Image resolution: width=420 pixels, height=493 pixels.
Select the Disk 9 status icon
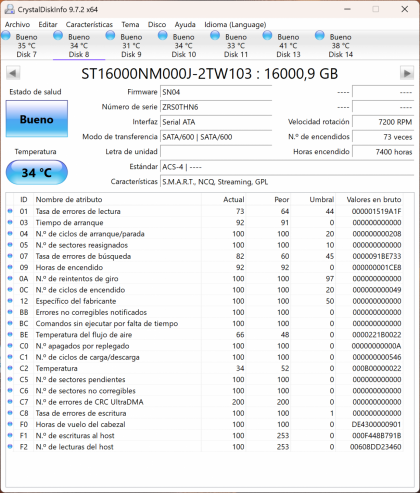(110, 35)
